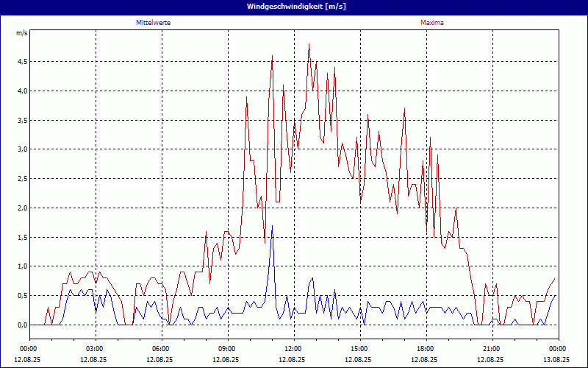588x368 pixels.
Task: Select the 1,0 y-axis tick label
Action: (22, 266)
